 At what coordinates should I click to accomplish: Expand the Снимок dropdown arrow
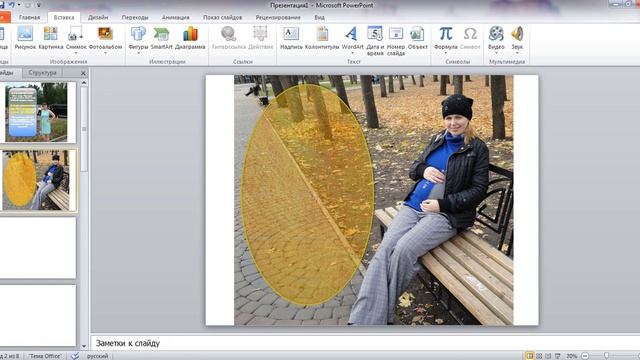point(76,53)
